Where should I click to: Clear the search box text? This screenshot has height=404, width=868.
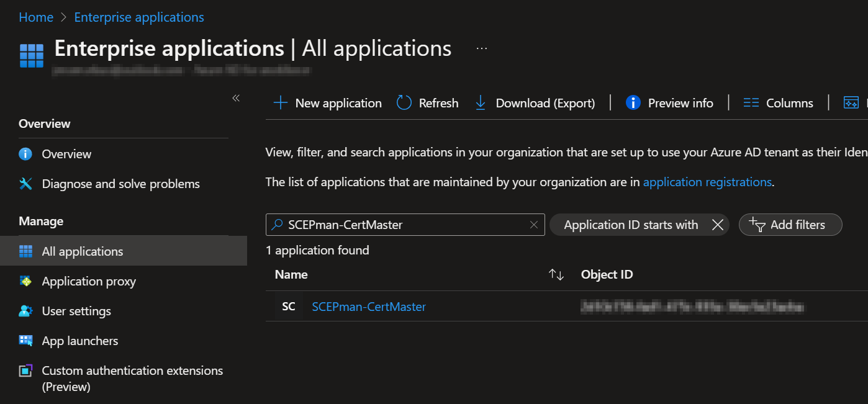(533, 225)
